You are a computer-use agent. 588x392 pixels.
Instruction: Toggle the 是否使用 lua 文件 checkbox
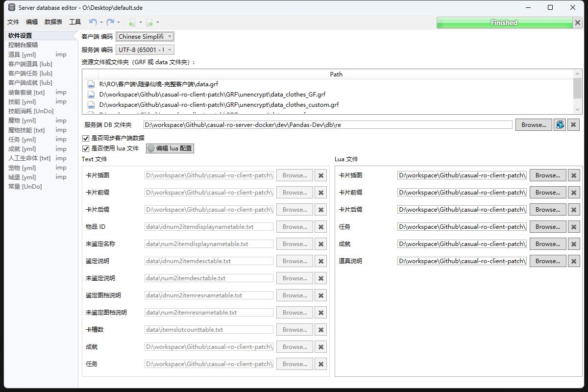[86, 148]
